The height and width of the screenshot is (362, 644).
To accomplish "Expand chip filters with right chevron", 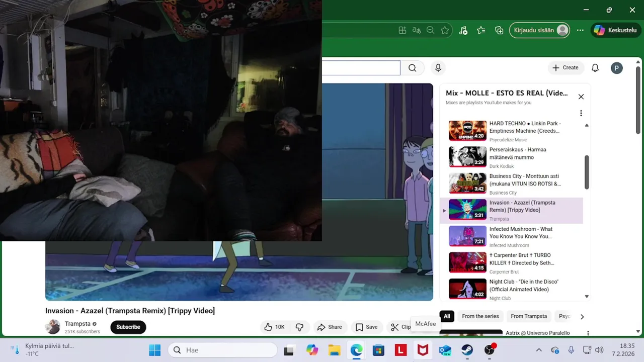I will tap(582, 317).
